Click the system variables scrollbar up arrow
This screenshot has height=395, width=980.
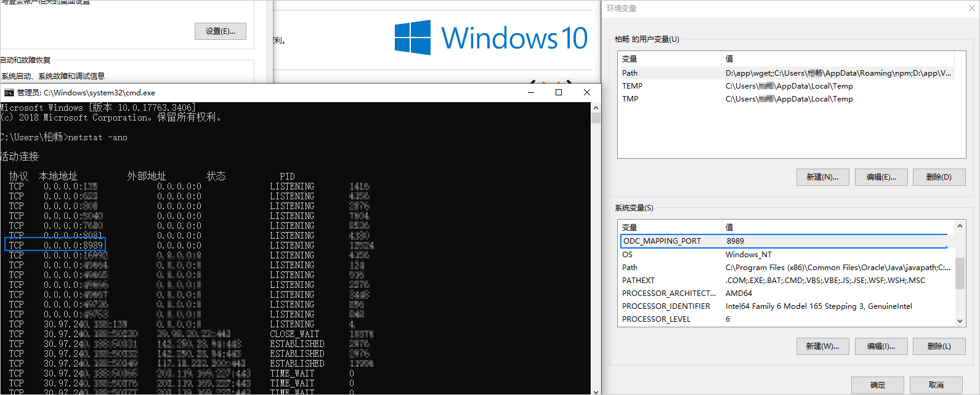(x=960, y=226)
